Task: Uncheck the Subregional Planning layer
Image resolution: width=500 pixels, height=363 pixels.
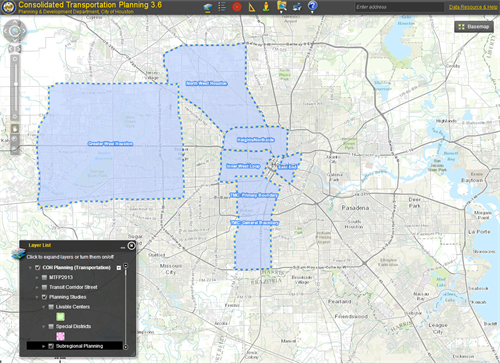Action: [x=51, y=346]
